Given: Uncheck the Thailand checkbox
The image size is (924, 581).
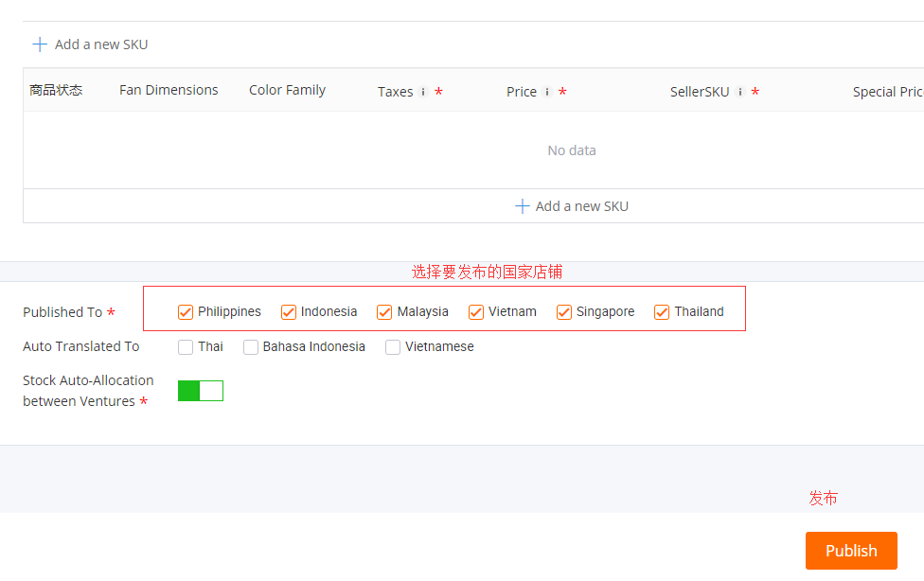Looking at the screenshot, I should 662,311.
